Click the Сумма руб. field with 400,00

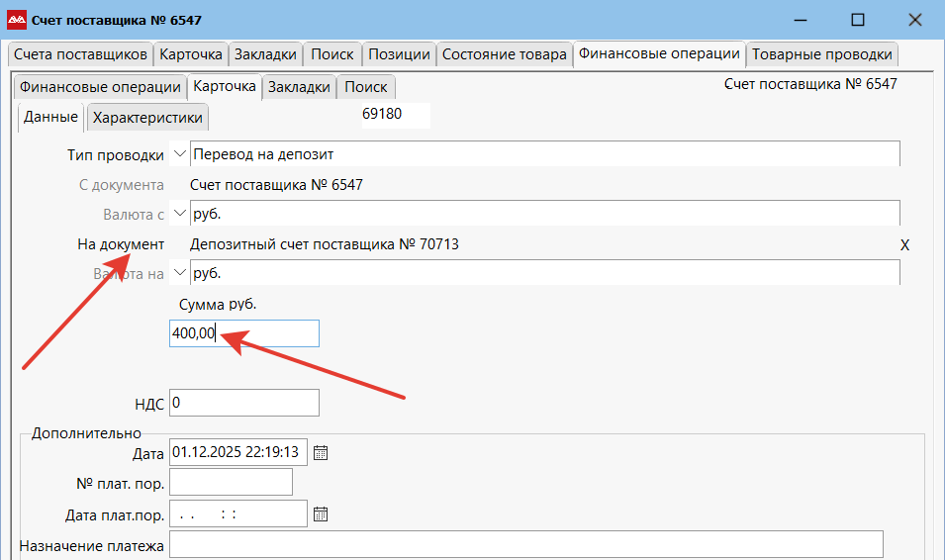point(244,334)
